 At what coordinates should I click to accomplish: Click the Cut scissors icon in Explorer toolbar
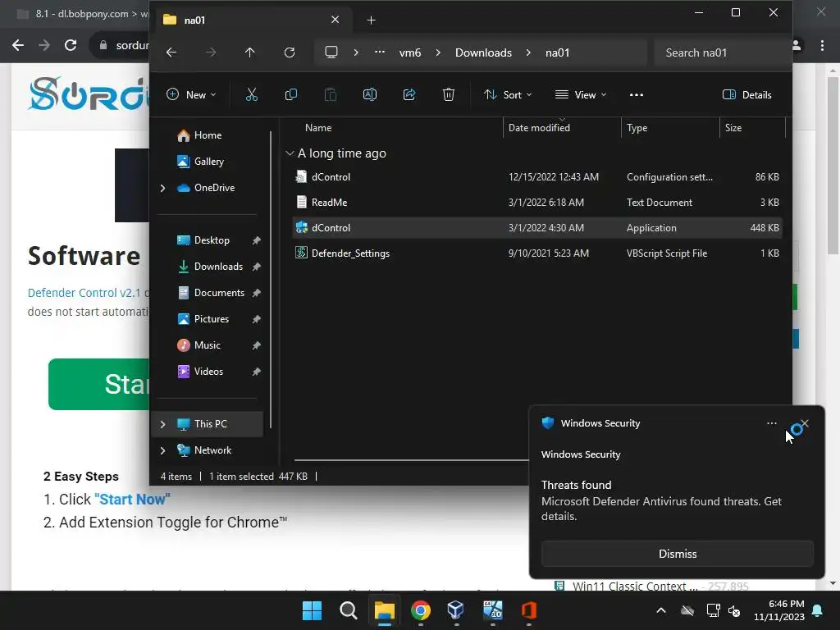251,95
